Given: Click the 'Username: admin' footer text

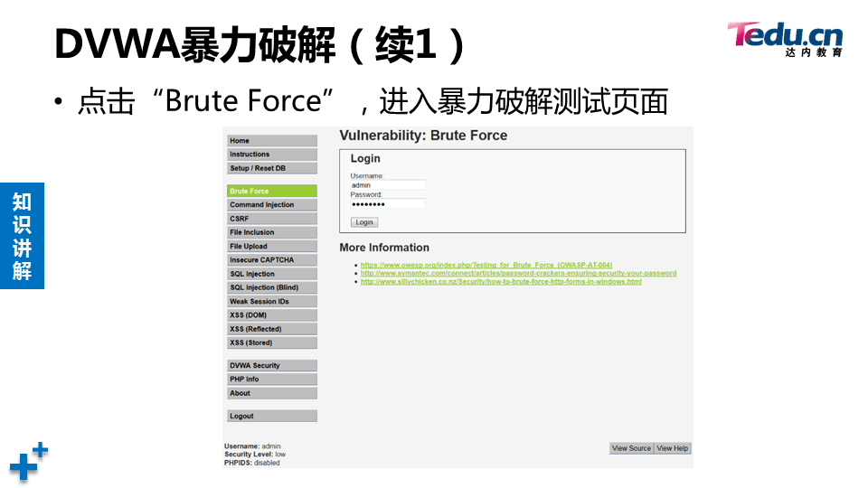Looking at the screenshot, I should tap(252, 446).
